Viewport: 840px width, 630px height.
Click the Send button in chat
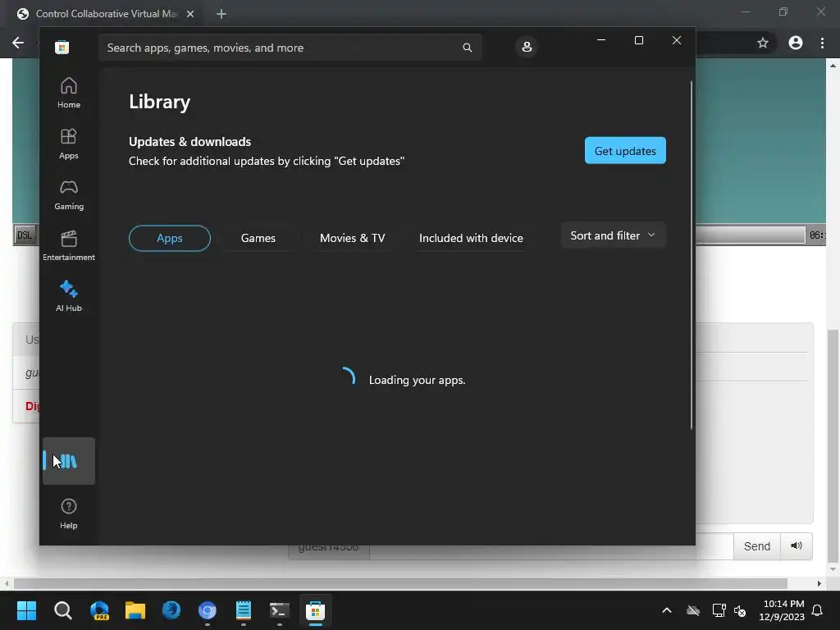756,546
